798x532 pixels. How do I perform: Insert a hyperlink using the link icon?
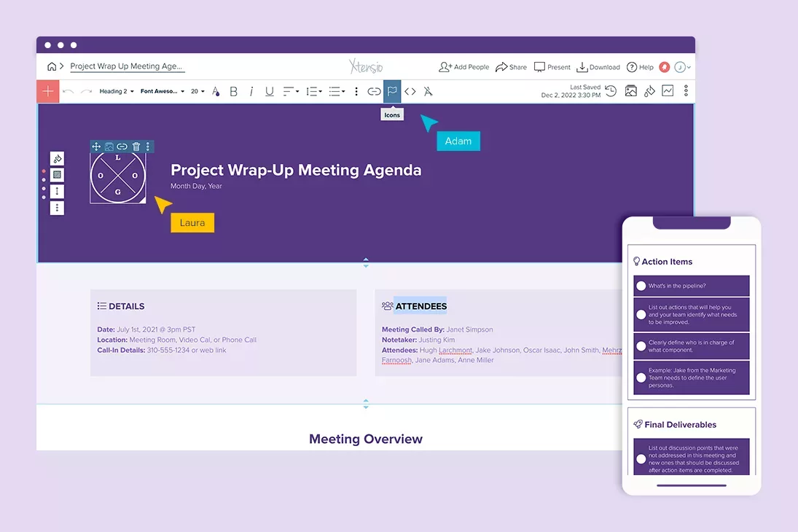tap(374, 91)
